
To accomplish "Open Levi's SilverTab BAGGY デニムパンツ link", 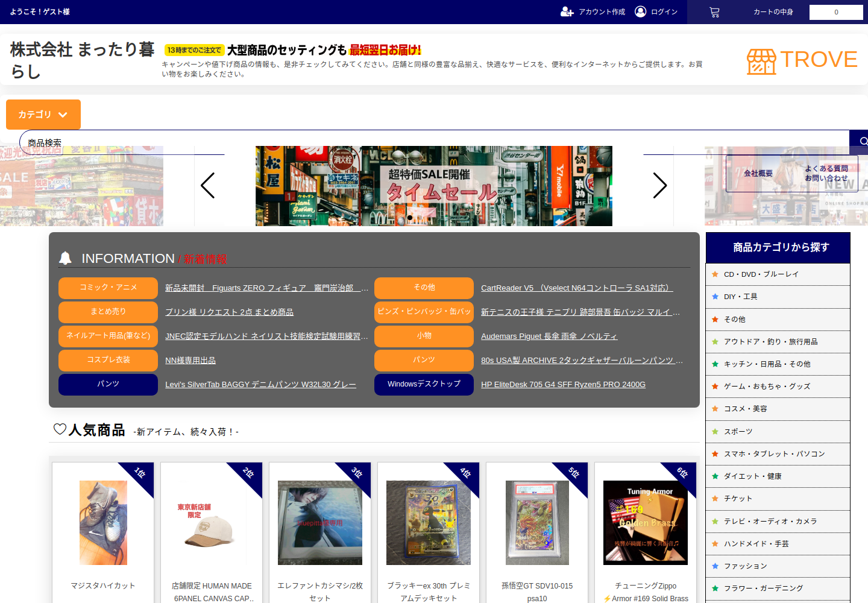I will [x=260, y=385].
